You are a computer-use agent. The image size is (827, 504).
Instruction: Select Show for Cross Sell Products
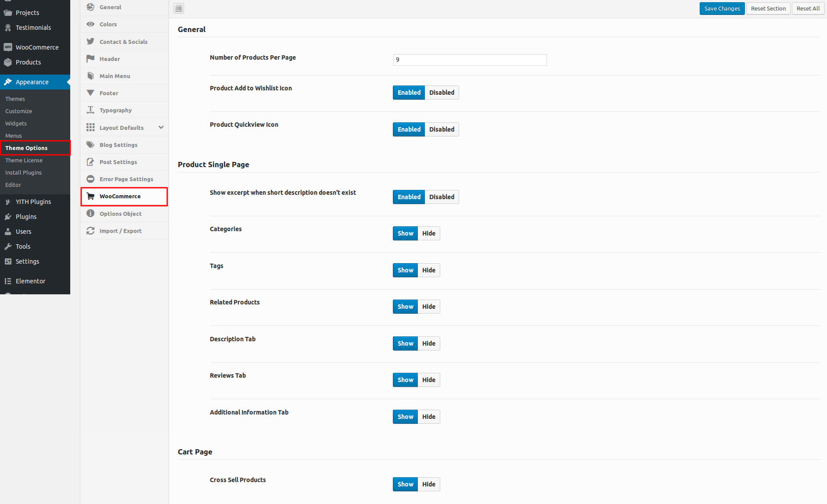[405, 484]
